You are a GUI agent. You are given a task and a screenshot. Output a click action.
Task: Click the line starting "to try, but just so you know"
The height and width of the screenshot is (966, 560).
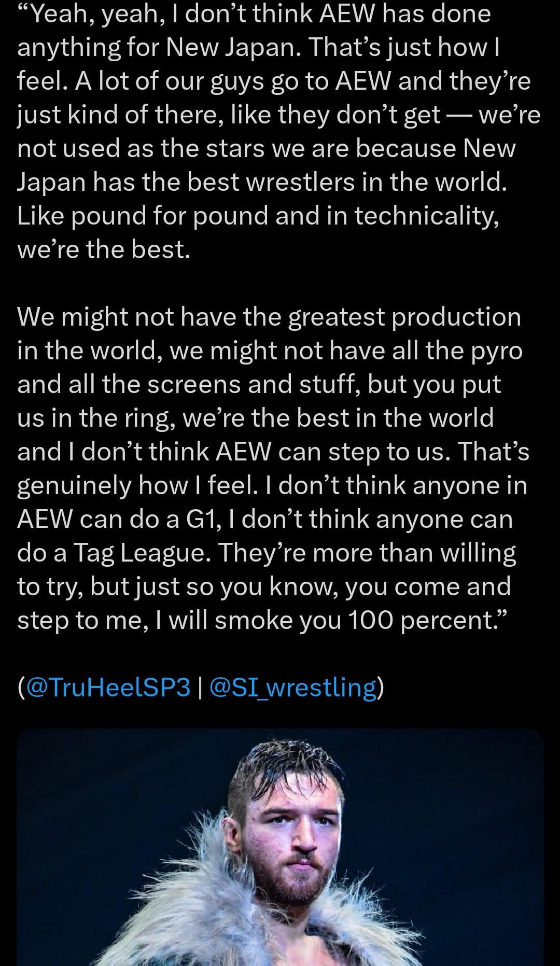click(x=263, y=587)
